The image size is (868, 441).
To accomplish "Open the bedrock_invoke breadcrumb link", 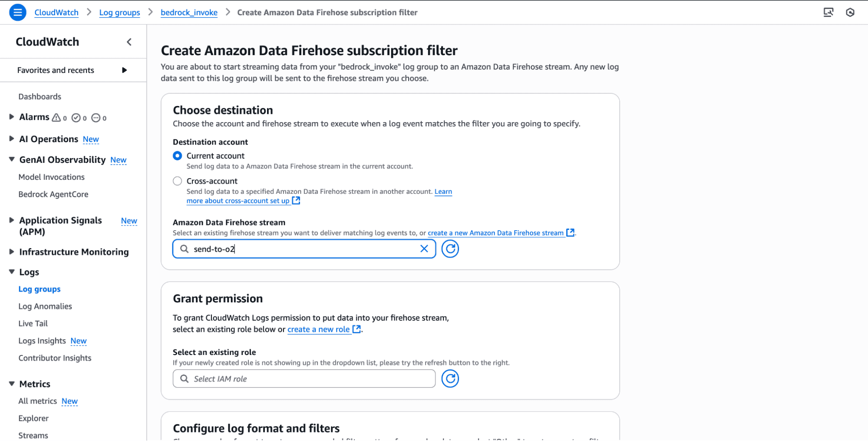I will click(189, 13).
